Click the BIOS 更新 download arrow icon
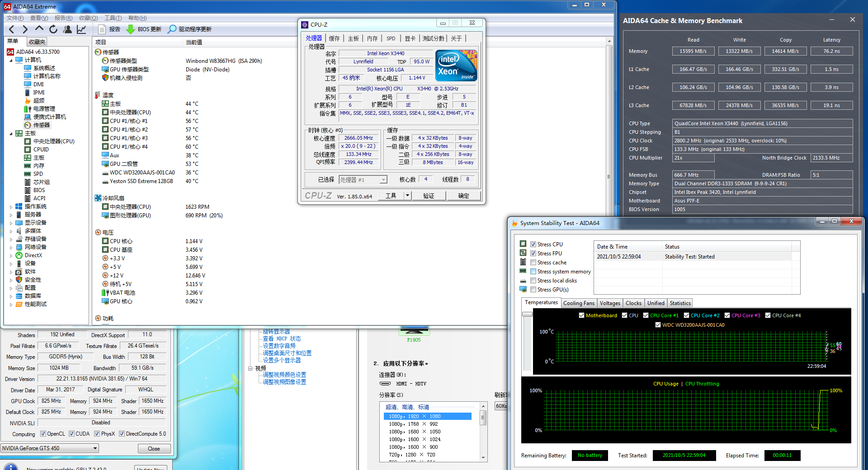This screenshot has width=868, height=470. click(x=131, y=29)
